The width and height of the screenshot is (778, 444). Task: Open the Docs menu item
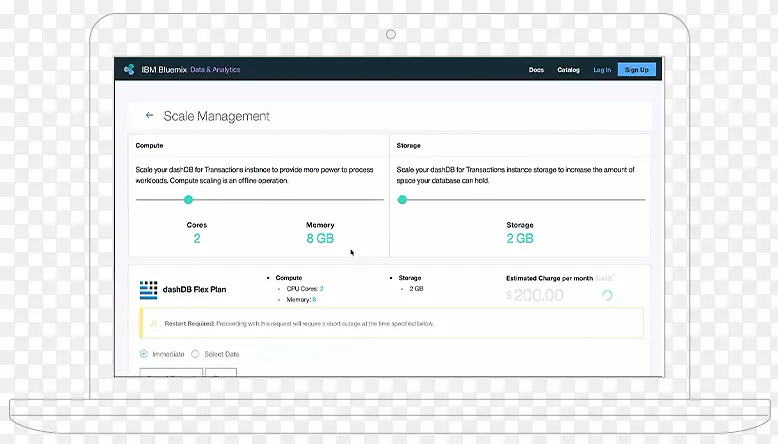536,70
